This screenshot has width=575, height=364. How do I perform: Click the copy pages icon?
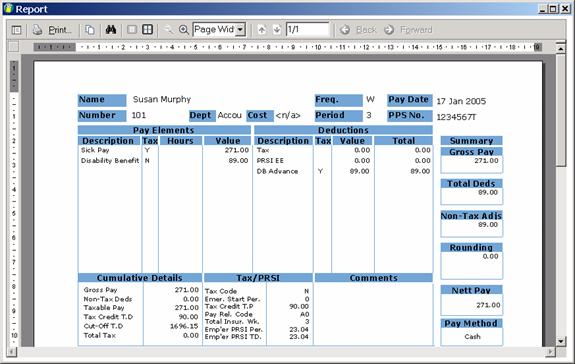90,30
